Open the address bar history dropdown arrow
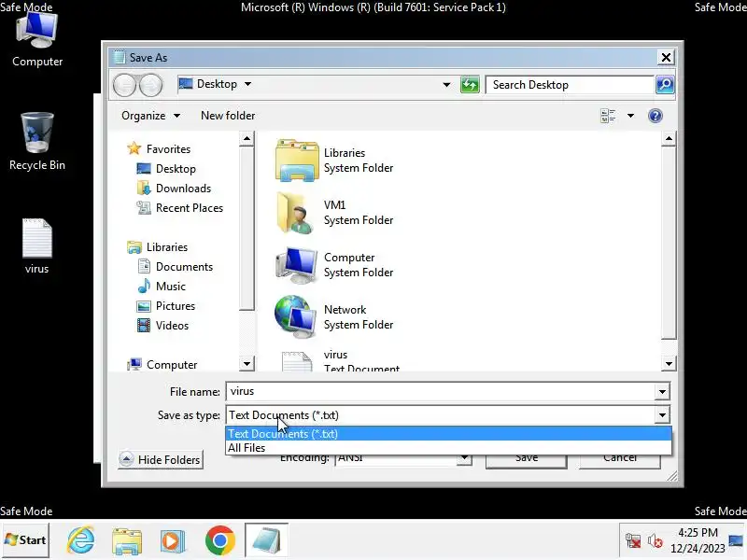The width and height of the screenshot is (747, 560). click(x=446, y=85)
